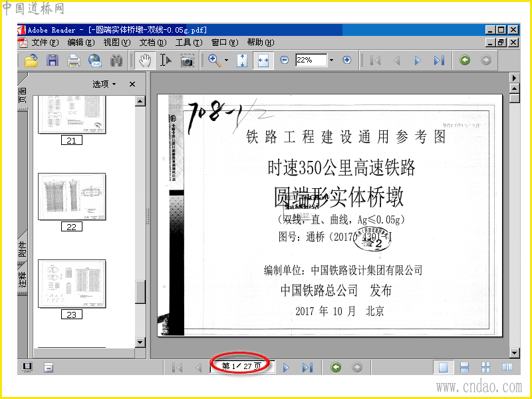Open the zoom tool dropdown arrow
The image size is (532, 399).
226,61
